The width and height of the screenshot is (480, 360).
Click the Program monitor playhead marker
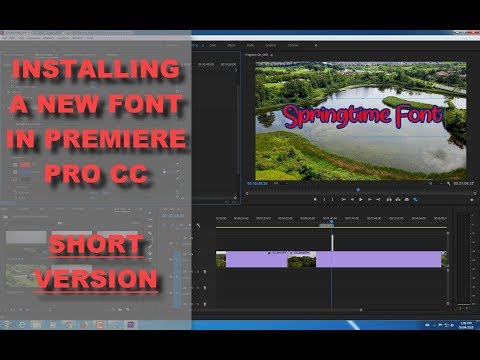[x=358, y=190]
